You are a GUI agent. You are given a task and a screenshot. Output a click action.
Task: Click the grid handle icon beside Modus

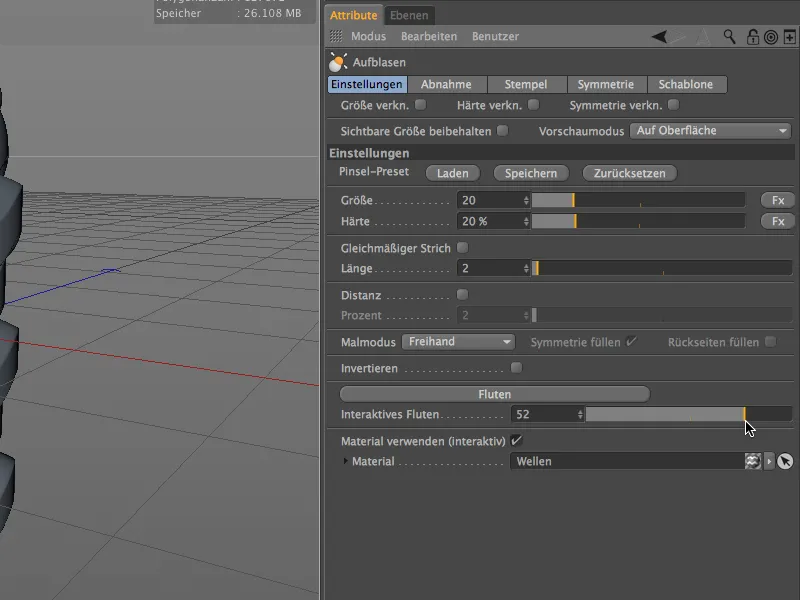click(x=336, y=36)
